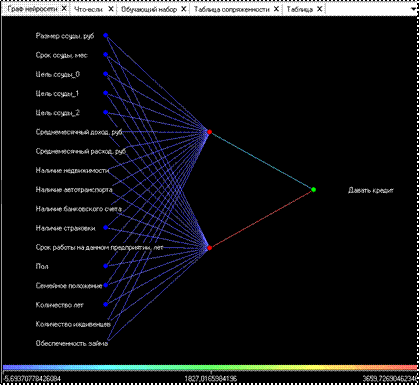Click the Количество иждивенцев label
The width and height of the screenshot is (419, 385).
(73, 324)
